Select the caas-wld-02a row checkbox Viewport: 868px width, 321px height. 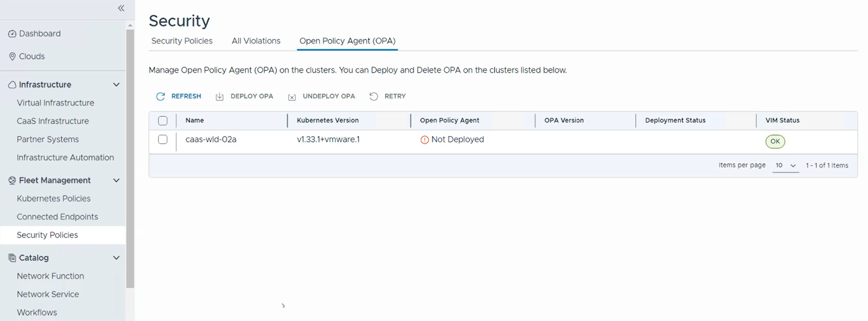click(163, 140)
